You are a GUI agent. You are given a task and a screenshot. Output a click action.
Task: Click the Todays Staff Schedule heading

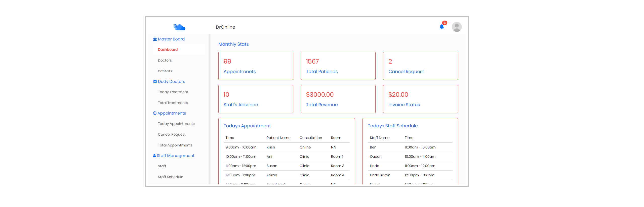(393, 126)
